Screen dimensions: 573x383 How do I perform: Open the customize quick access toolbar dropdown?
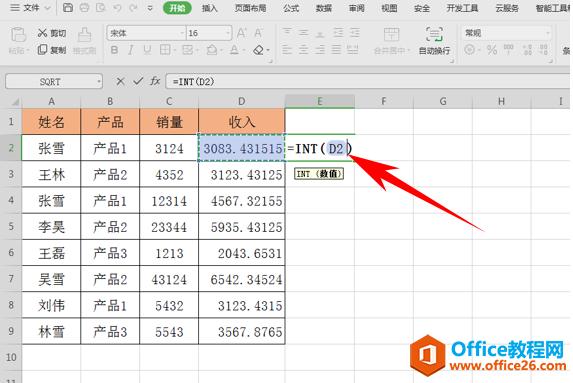click(150, 8)
